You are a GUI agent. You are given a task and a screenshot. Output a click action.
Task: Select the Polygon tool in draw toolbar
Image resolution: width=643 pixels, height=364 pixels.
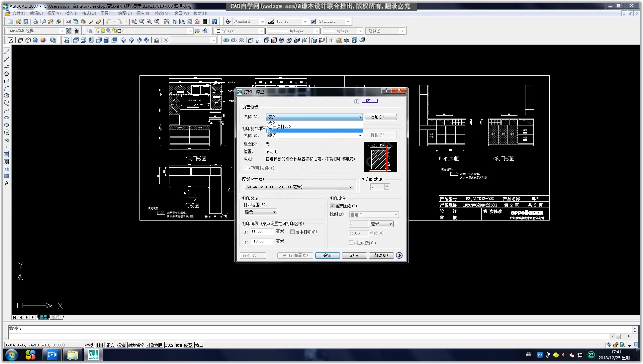tap(6, 74)
